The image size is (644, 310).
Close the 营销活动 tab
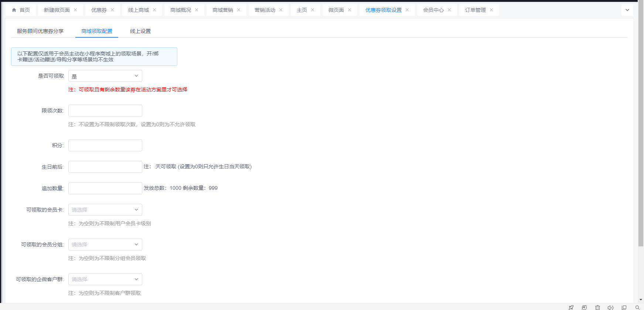[281, 10]
